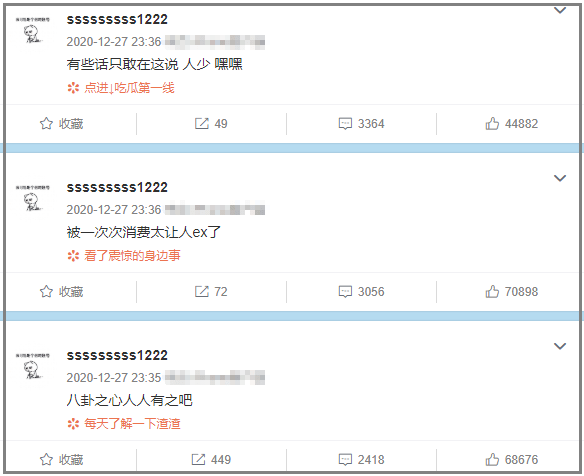This screenshot has height=476, width=584.
Task: Click the repost icon showing 449
Action: [x=198, y=459]
